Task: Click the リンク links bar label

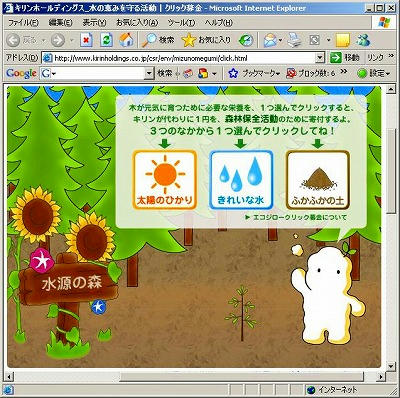Action: click(x=375, y=58)
